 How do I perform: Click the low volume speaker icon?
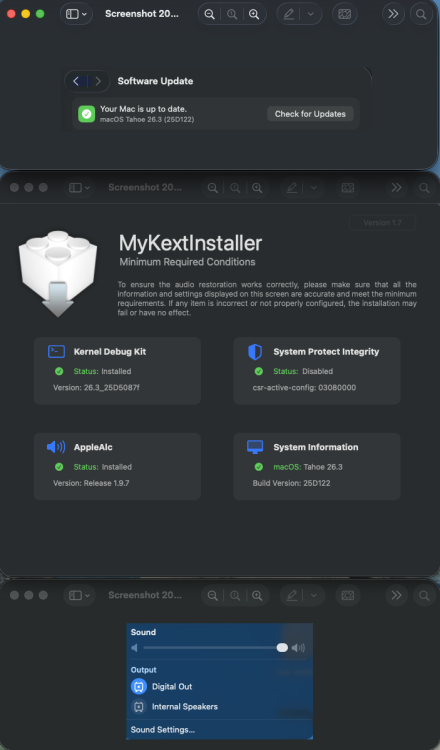click(134, 648)
